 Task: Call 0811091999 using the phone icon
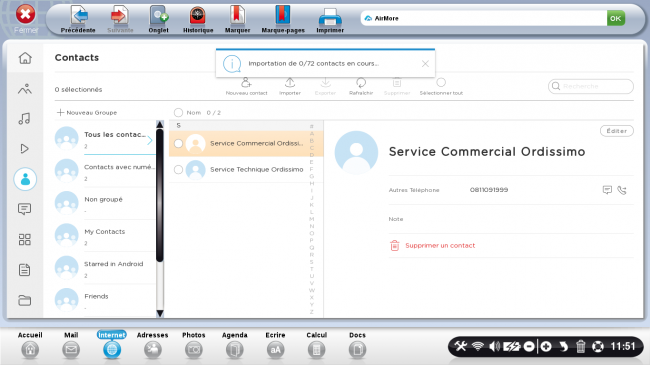point(622,190)
